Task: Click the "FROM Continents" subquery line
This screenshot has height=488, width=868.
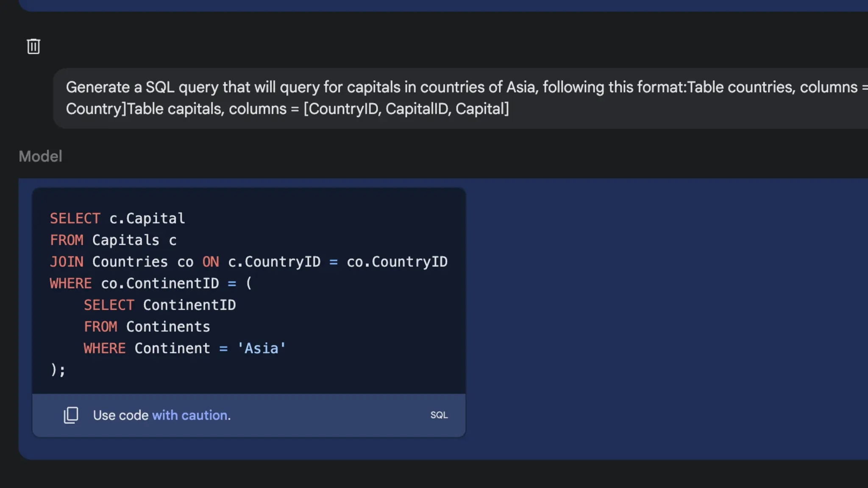Action: 147,327
